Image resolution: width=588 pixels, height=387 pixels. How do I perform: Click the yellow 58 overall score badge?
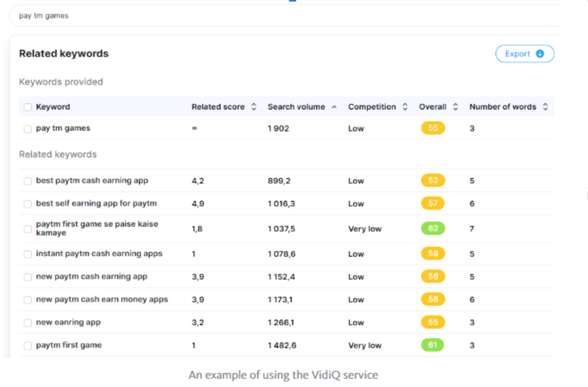click(433, 254)
